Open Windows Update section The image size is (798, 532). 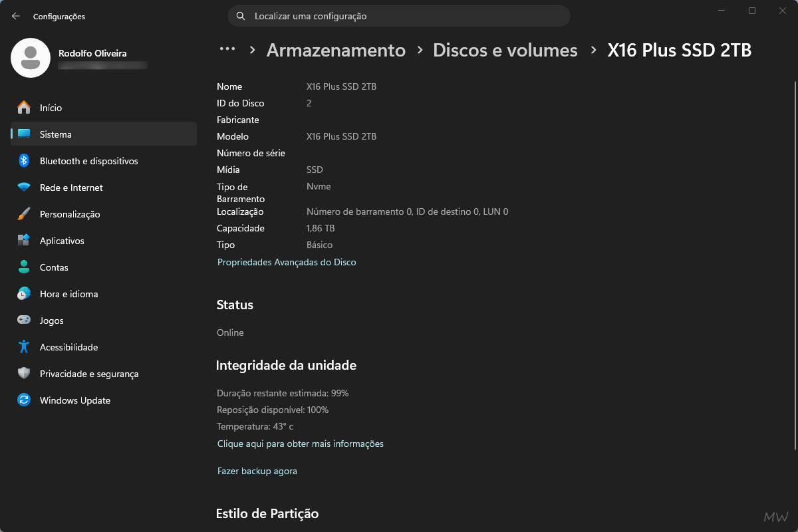(104, 400)
